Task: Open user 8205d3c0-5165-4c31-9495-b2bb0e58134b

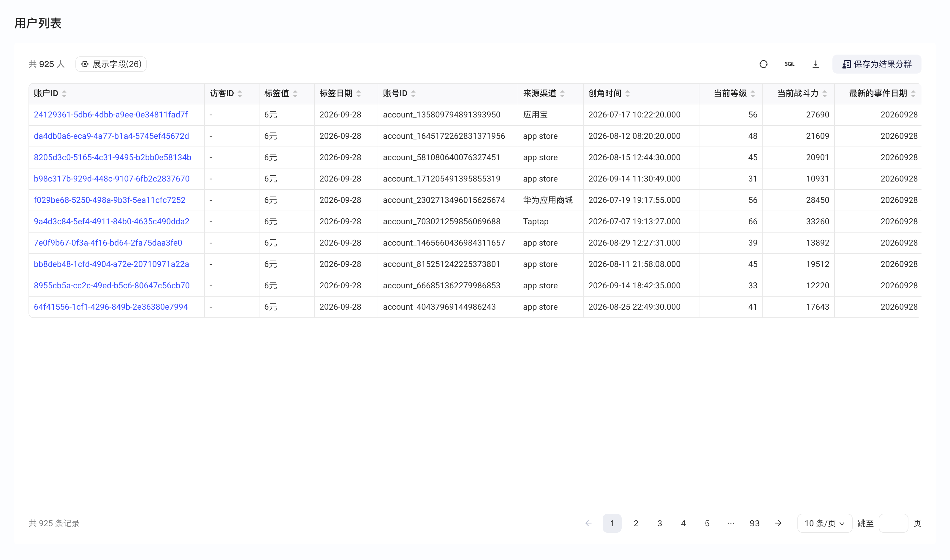Action: [113, 157]
